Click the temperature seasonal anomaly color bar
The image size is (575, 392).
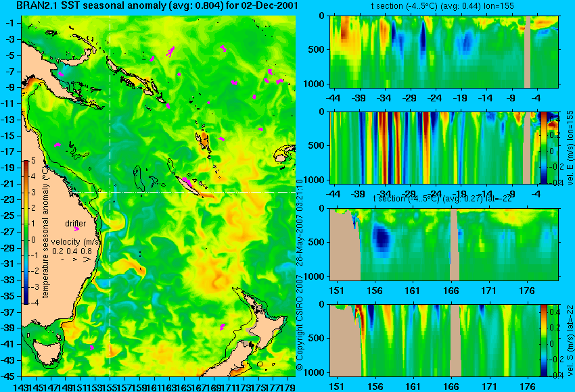(26, 232)
